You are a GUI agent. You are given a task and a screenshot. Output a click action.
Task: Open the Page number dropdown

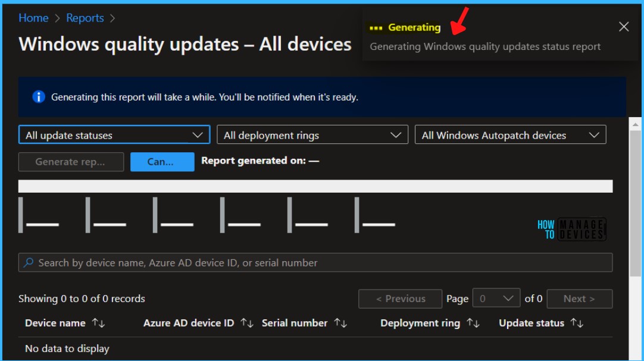496,299
